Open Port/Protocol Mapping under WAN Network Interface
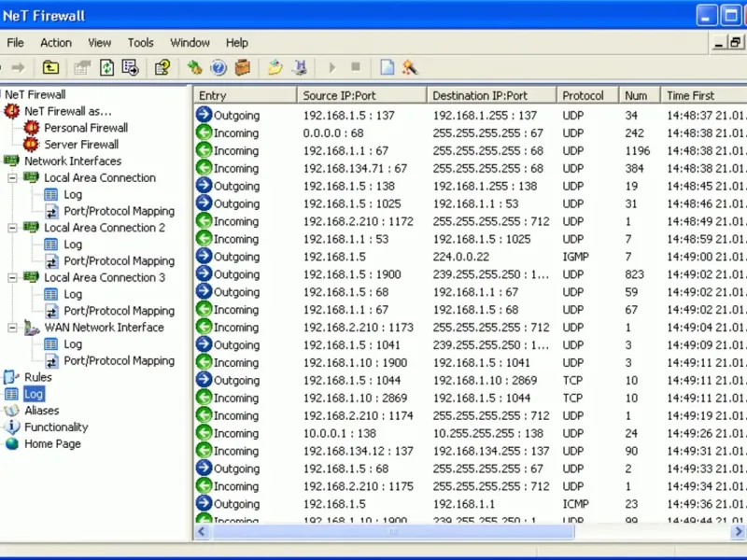The width and height of the screenshot is (747, 560). pyautogui.click(x=120, y=361)
